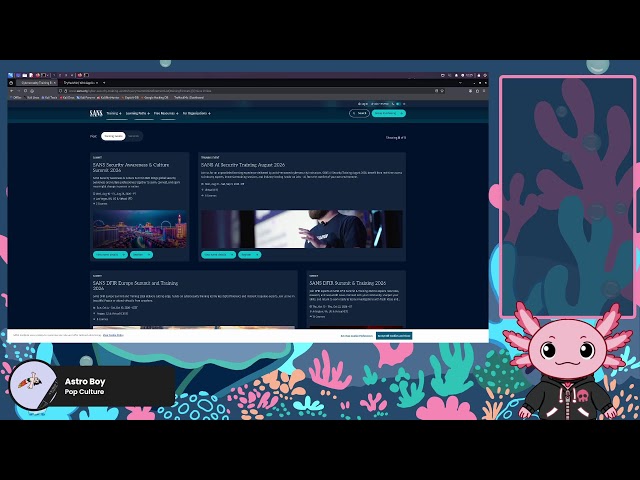Open the Learning Paths menu
640x480 pixels.
click(137, 113)
